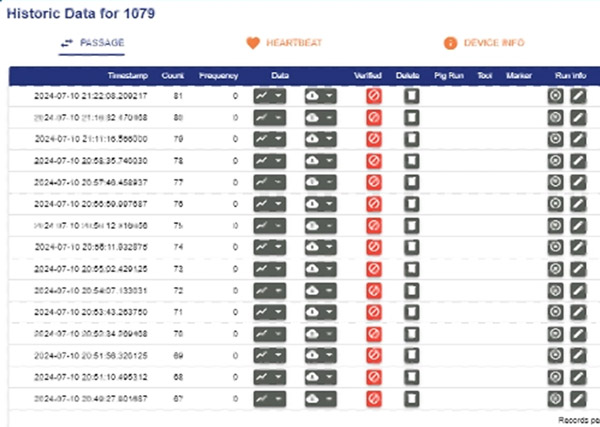Open download dropdown for count 71 row
The width and height of the screenshot is (600, 427).
click(x=321, y=312)
